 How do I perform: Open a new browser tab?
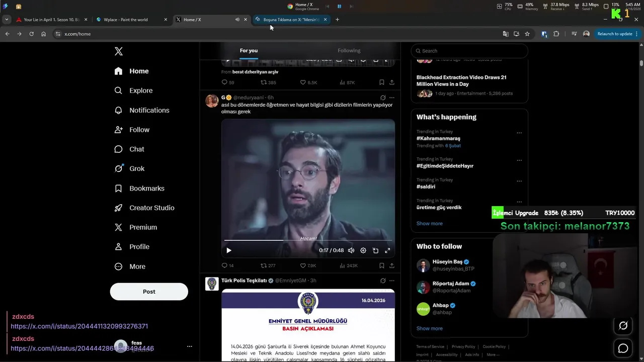[337, 20]
